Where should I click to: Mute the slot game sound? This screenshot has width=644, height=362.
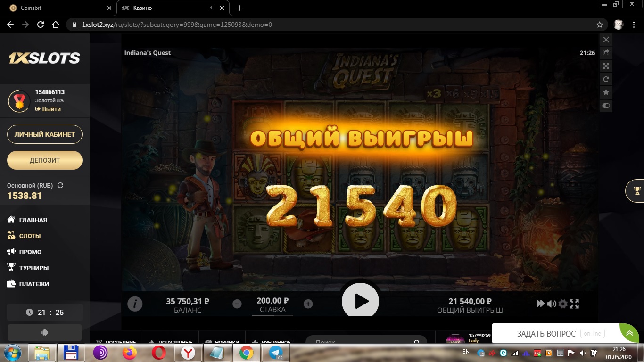tap(552, 304)
